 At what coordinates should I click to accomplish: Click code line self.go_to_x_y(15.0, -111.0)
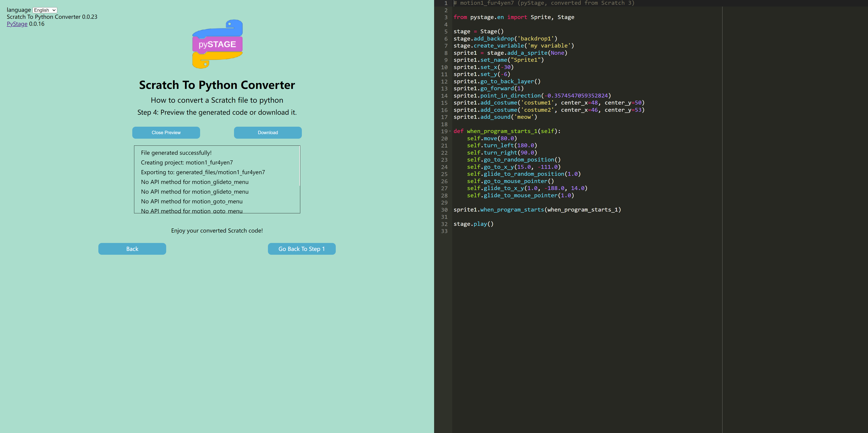coord(514,167)
